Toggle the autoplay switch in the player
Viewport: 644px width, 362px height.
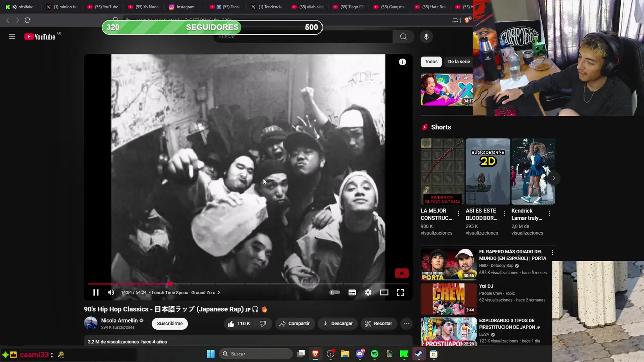click(x=335, y=292)
